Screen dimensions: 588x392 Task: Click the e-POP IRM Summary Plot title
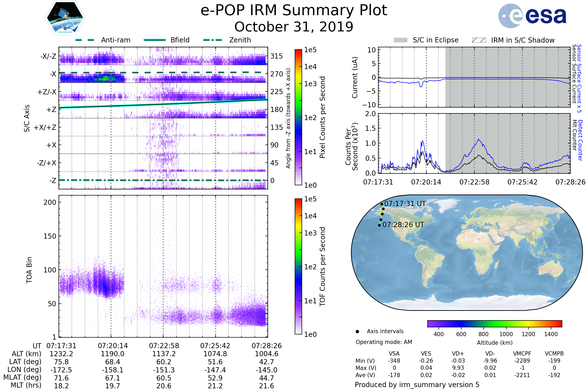(x=294, y=11)
